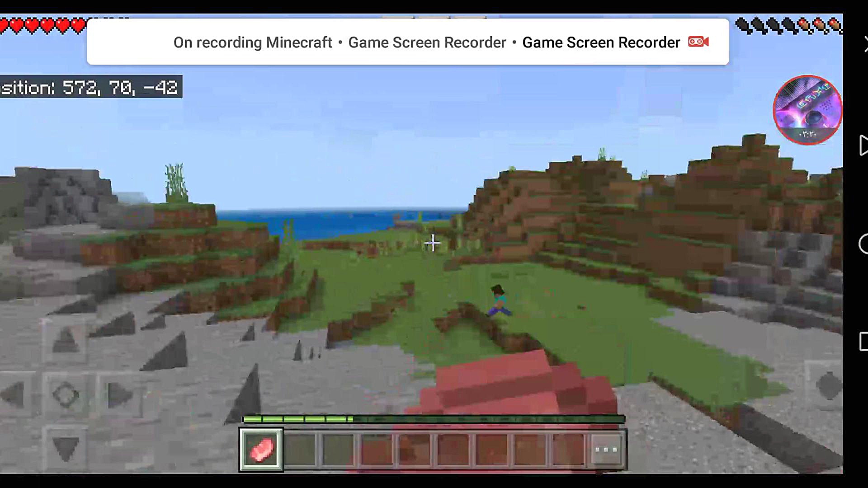Select the eighth hotbar slot
The image size is (868, 488).
[x=530, y=450]
